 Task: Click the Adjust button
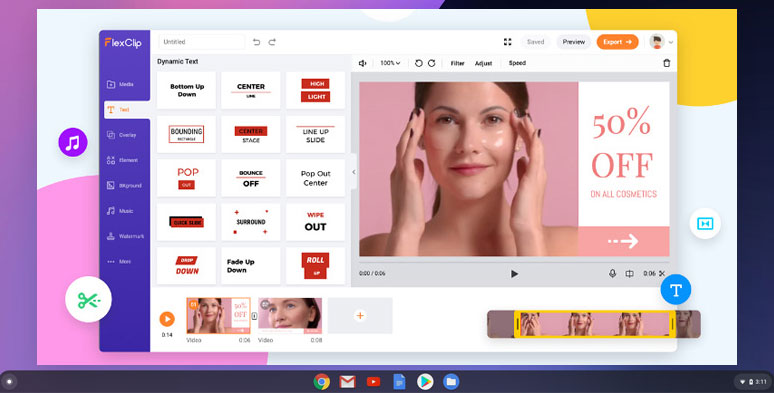pos(483,63)
